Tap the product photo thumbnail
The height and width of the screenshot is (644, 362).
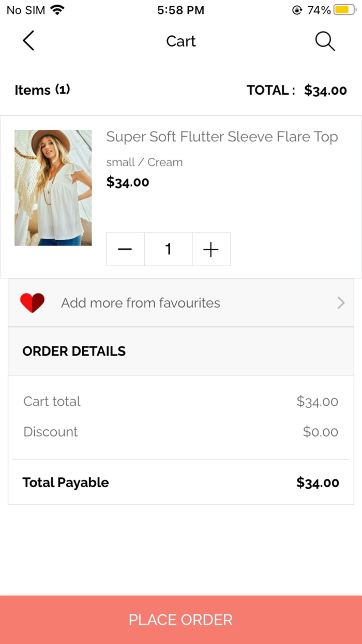[x=53, y=187]
